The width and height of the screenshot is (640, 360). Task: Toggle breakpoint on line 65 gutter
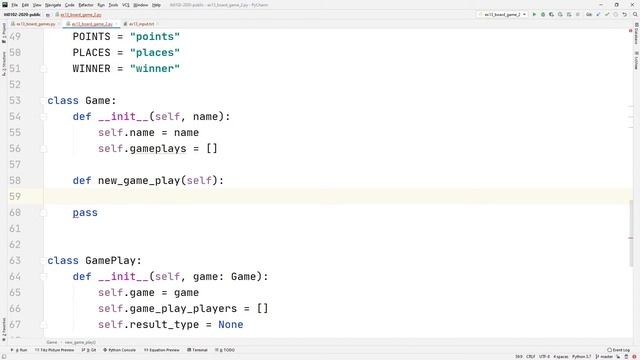tap(32, 292)
